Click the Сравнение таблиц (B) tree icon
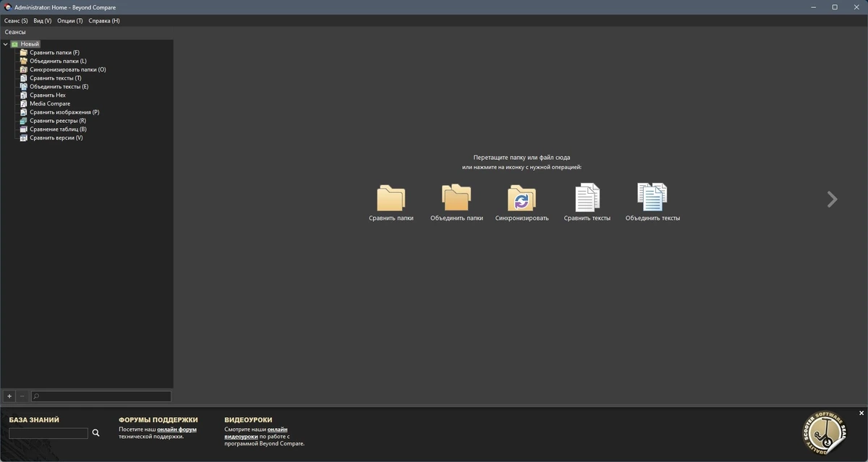 pos(24,129)
